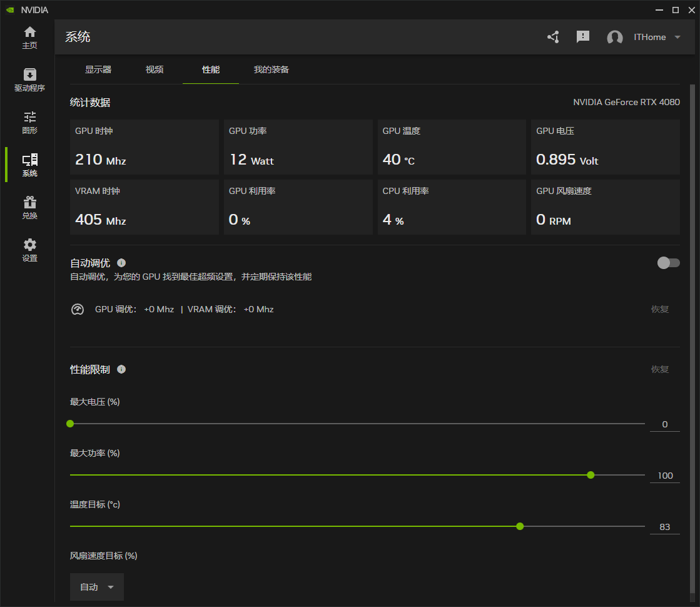Open the ITHome account dropdown
This screenshot has height=607, width=700.
tap(657, 37)
